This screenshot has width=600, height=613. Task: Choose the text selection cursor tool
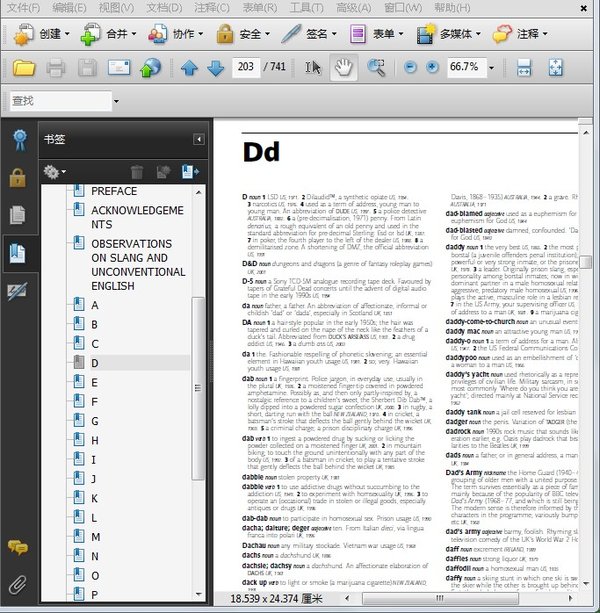pos(313,68)
